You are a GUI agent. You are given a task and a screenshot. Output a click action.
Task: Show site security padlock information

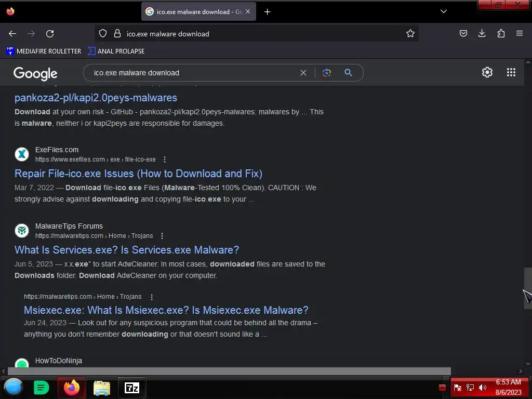[x=117, y=34]
